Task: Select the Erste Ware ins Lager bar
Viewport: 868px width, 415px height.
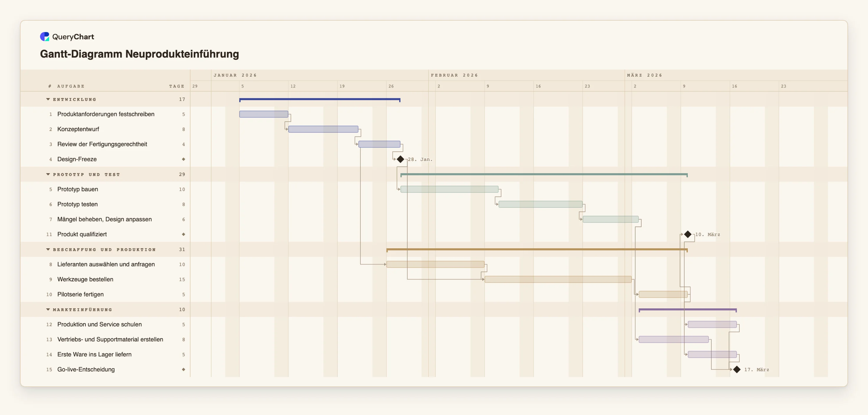Action: click(712, 354)
